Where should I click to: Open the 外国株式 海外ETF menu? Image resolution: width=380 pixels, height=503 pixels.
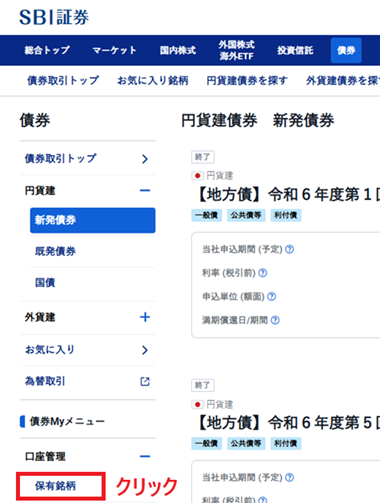[236, 50]
